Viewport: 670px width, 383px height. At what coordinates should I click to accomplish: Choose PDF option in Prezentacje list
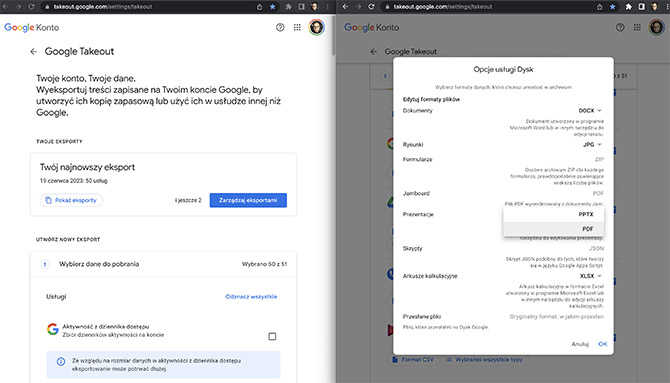click(x=554, y=229)
